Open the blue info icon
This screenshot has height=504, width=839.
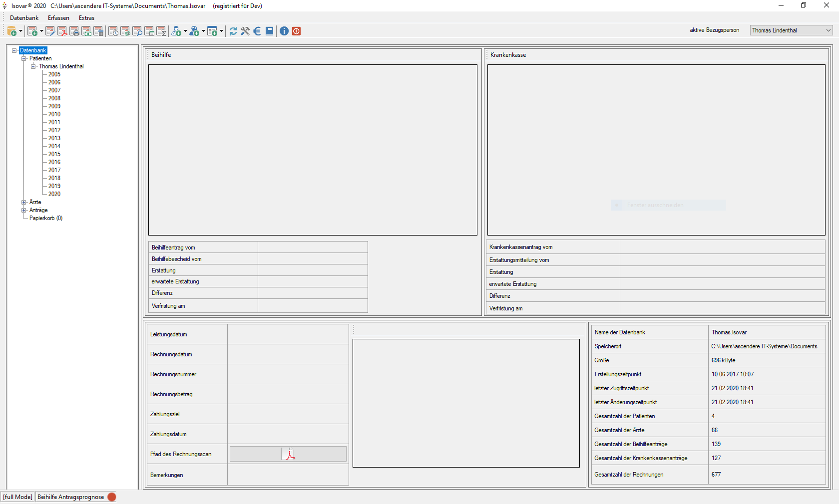click(284, 31)
